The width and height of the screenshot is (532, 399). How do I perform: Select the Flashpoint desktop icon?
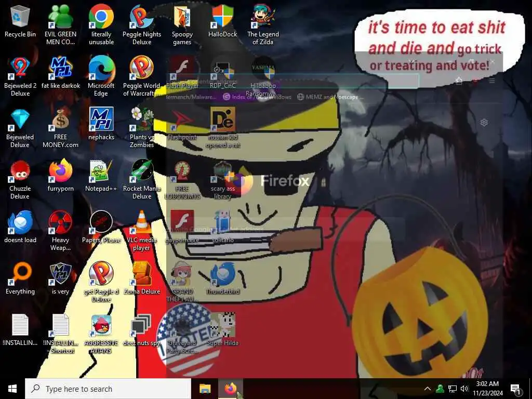182,124
